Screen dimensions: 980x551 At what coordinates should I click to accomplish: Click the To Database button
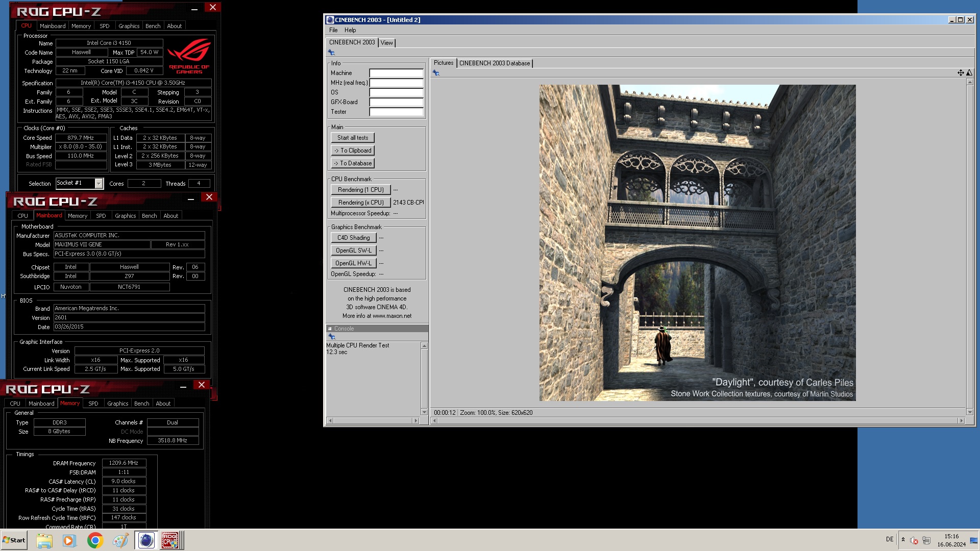coord(353,163)
